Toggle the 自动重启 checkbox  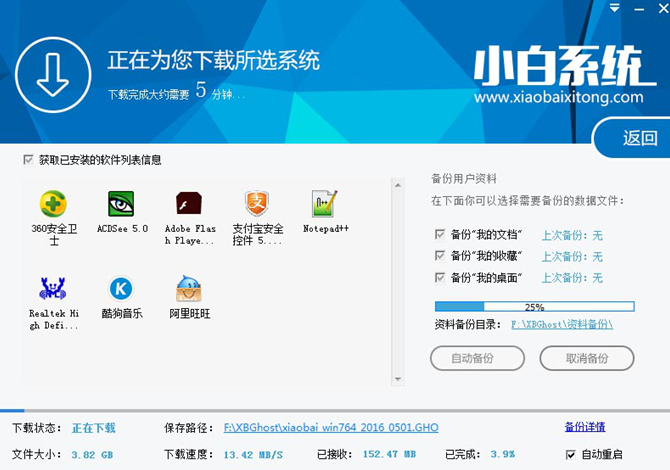pos(570,454)
